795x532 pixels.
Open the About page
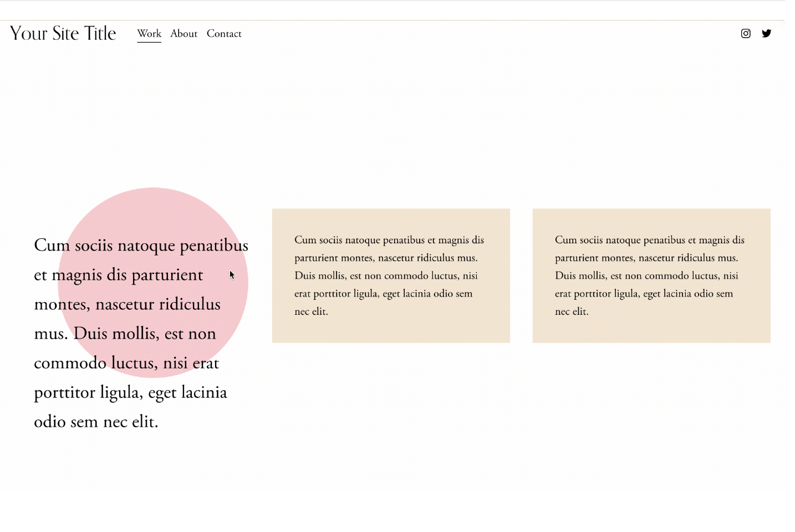click(184, 34)
